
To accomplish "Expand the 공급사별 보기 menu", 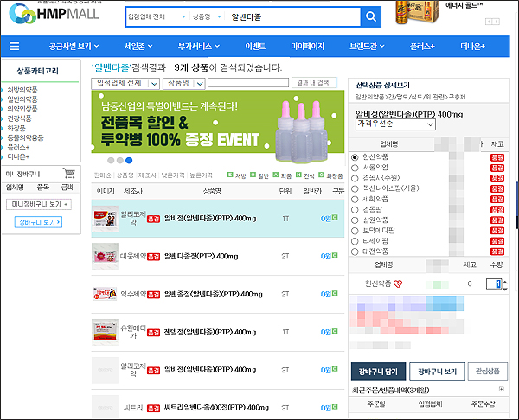I will coord(74,47).
